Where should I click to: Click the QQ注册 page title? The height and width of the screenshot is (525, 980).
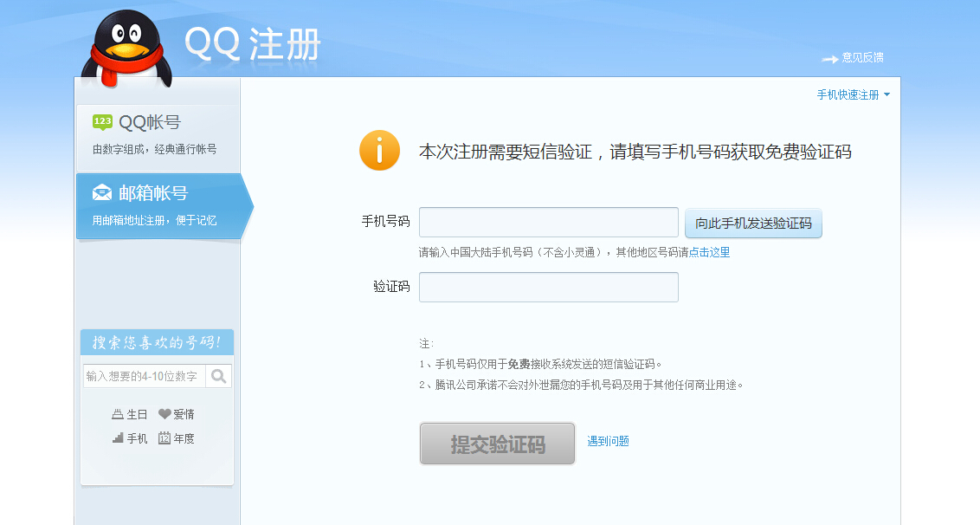253,44
